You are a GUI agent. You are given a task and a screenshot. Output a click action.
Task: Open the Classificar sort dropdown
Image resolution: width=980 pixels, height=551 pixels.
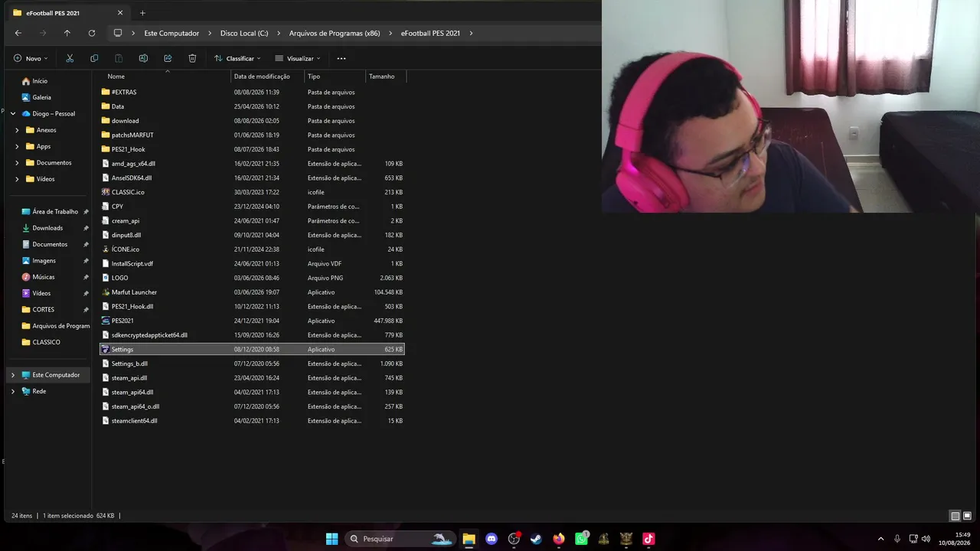237,58
